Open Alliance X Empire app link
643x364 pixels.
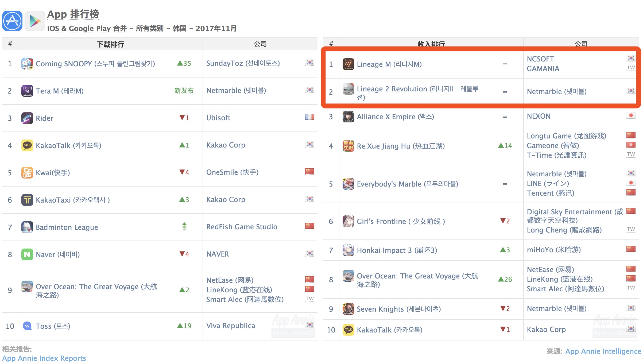click(x=396, y=117)
